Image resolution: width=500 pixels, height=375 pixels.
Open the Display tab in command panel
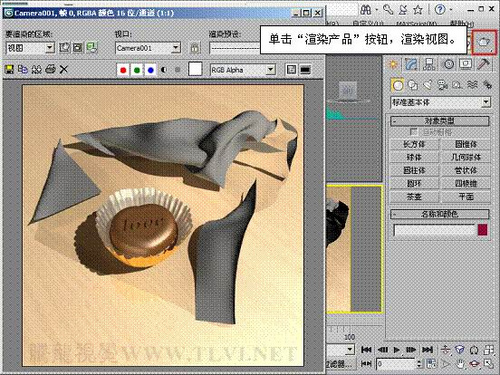coord(466,64)
